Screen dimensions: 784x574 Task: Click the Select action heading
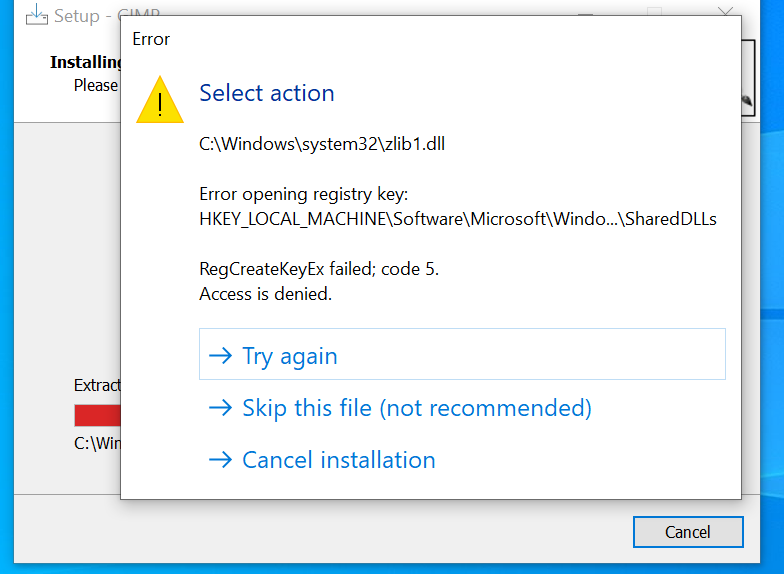point(267,93)
